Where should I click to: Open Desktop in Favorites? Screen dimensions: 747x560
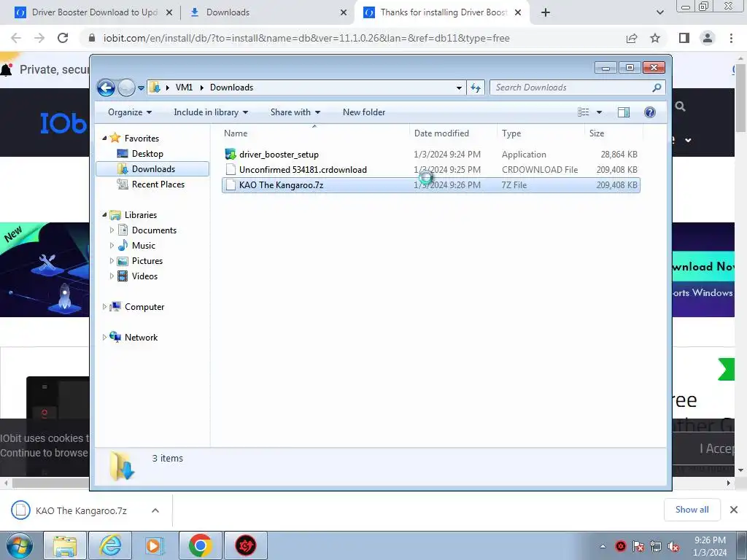click(x=147, y=154)
